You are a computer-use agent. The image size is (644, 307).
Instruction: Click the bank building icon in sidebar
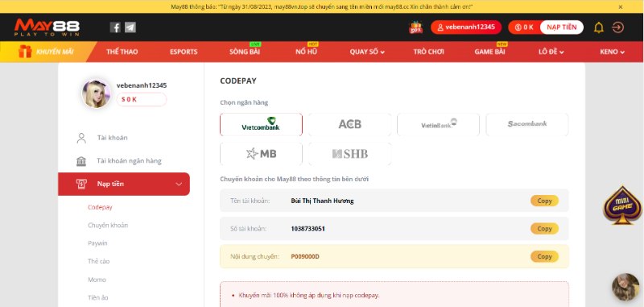81,161
